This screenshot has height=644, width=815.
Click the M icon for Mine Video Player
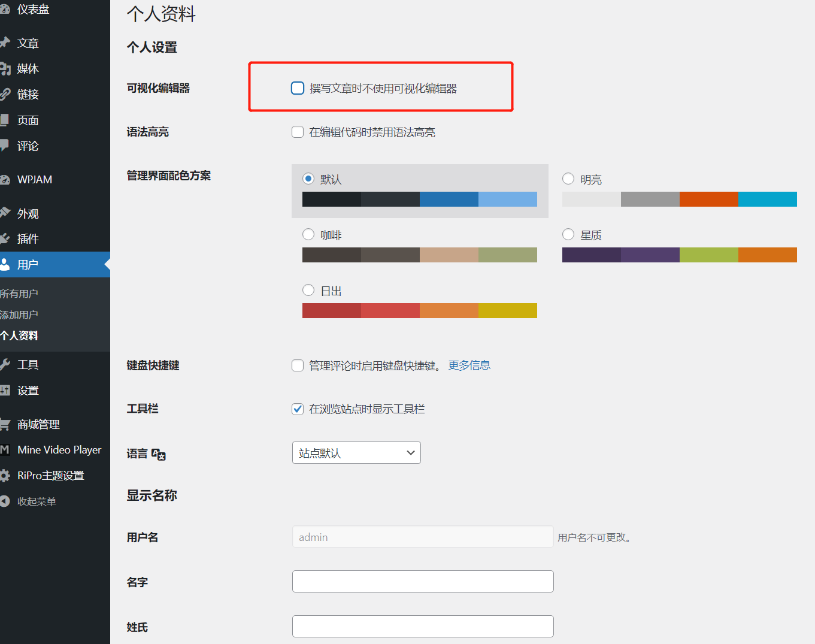click(x=5, y=450)
